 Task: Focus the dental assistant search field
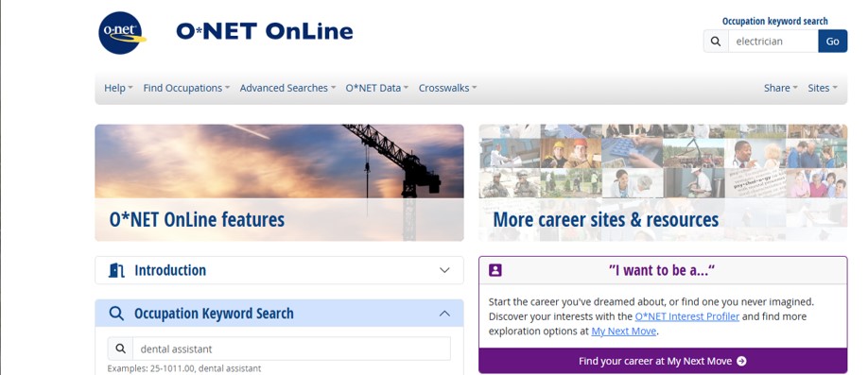pyautogui.click(x=291, y=349)
